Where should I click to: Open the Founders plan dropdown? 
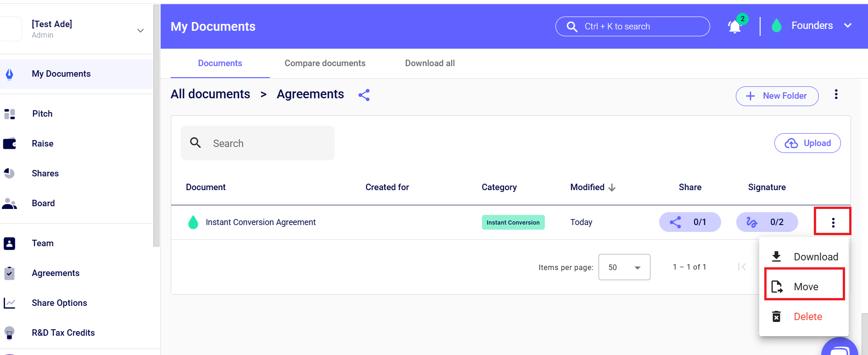point(847,26)
